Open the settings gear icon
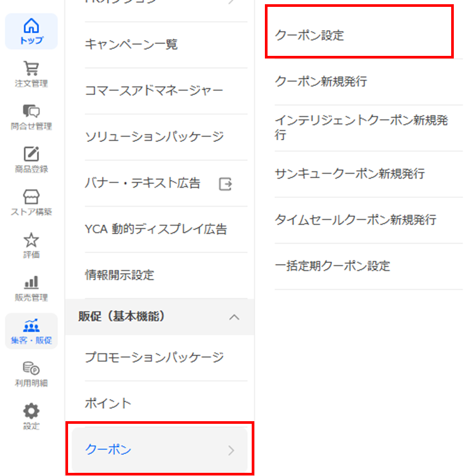 click(32, 411)
